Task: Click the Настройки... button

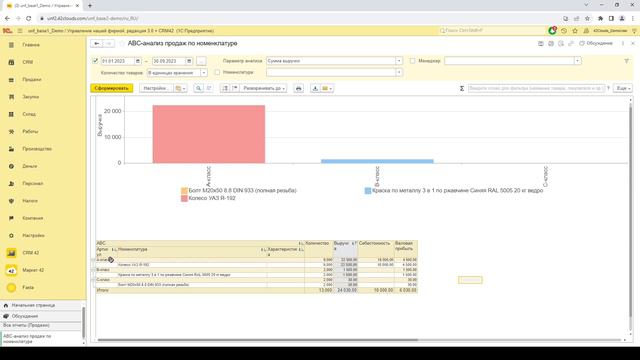Action: tap(156, 88)
